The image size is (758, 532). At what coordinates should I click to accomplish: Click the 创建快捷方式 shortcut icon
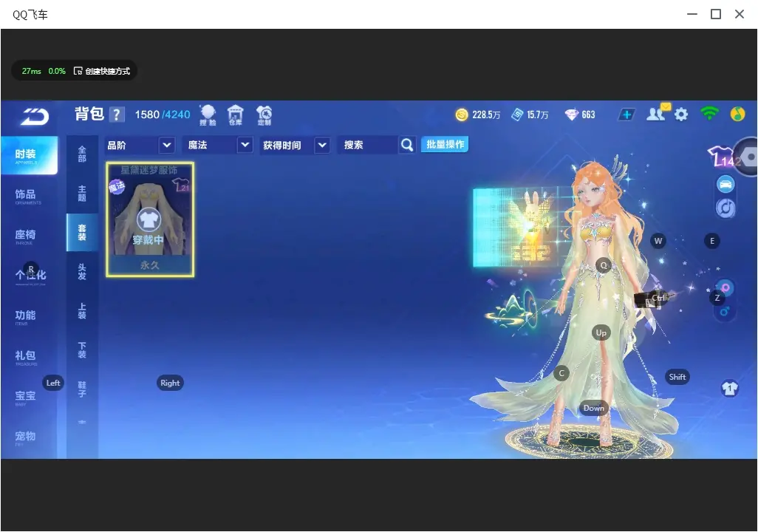tap(78, 71)
